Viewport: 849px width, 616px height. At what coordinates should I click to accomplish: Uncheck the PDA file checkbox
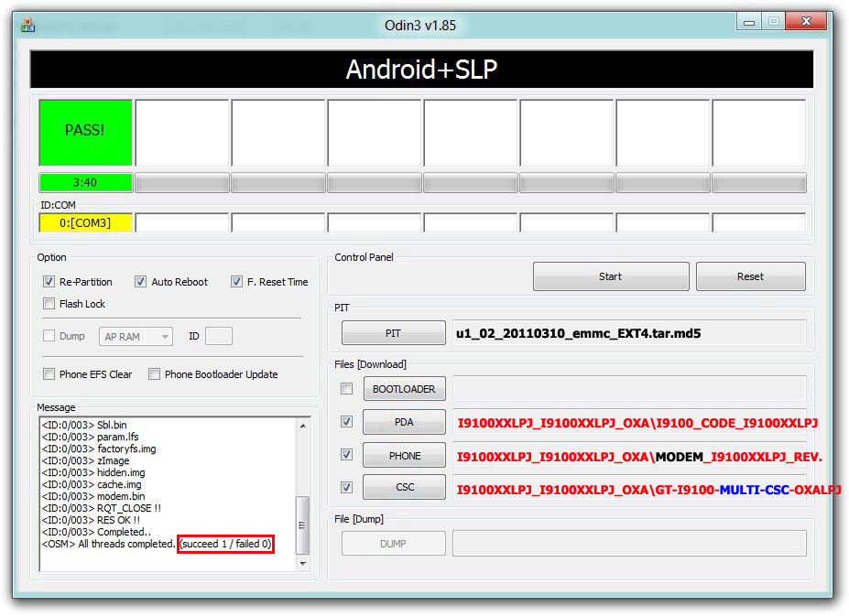click(x=346, y=422)
